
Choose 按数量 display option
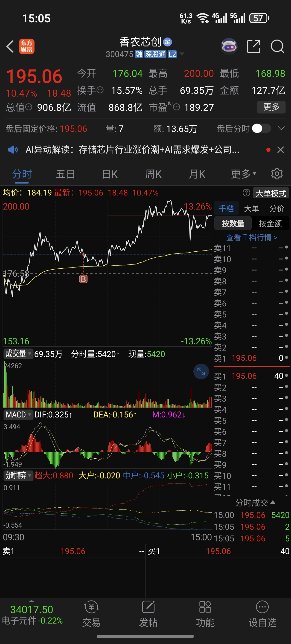click(233, 223)
